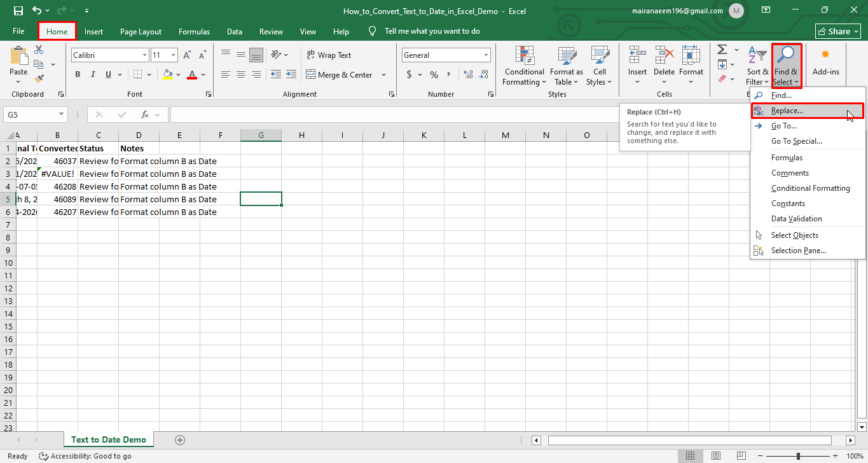Select the Text to Date Demo sheet tab
This screenshot has width=868, height=463.
point(109,439)
